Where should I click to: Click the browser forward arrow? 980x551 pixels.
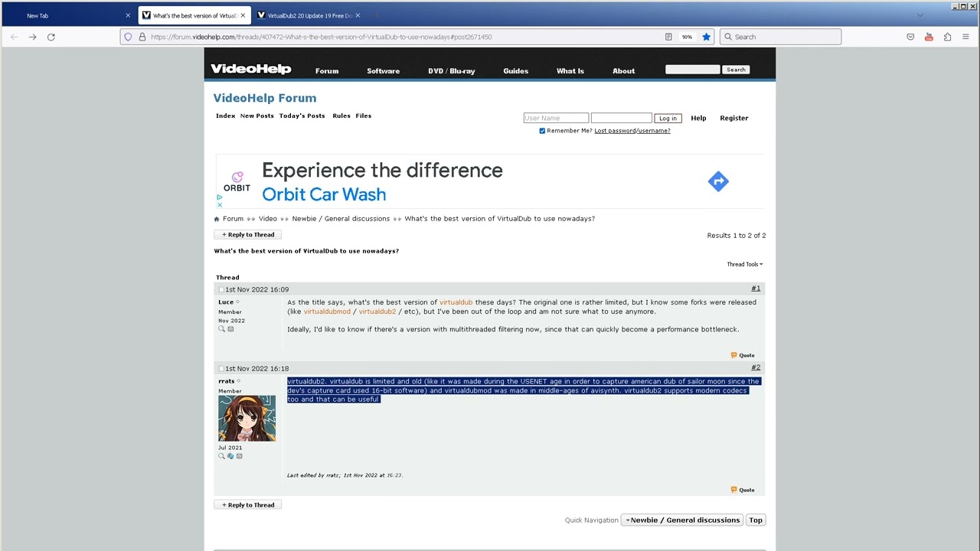(32, 37)
